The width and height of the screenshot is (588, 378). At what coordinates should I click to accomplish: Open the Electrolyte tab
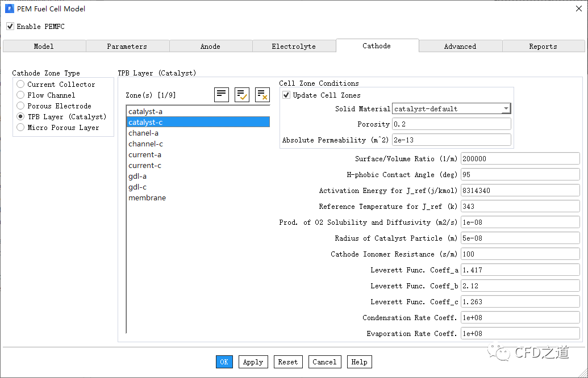[294, 47]
